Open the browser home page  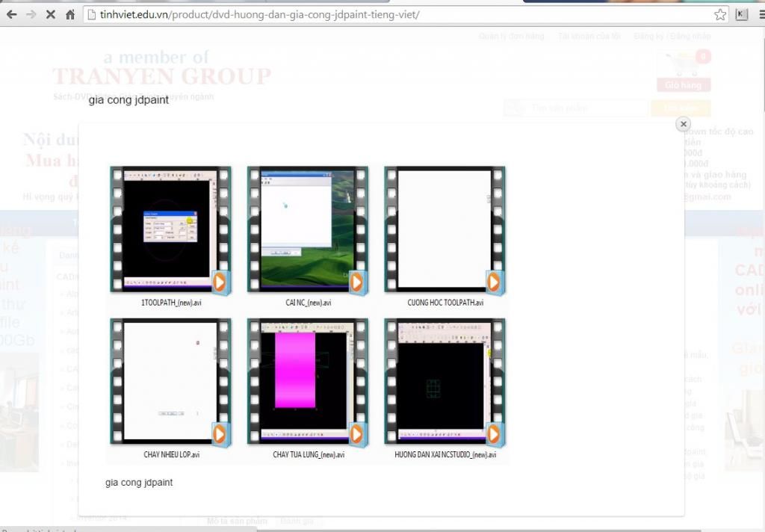70,15
